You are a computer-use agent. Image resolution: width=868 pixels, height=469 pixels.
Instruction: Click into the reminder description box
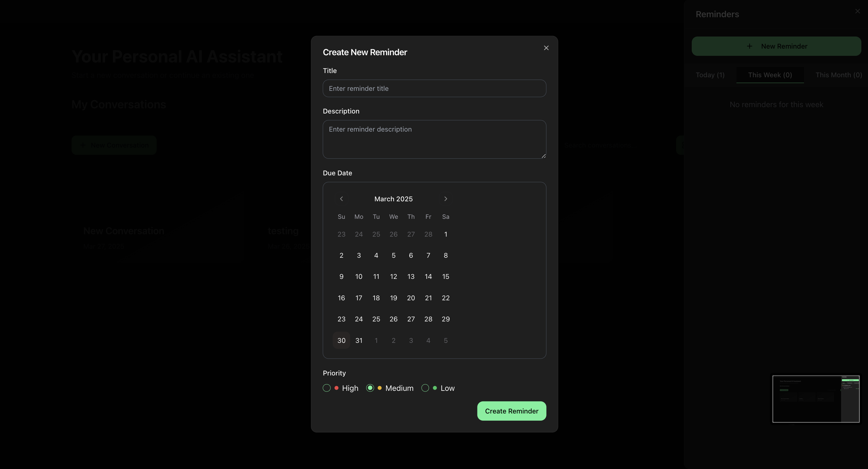[x=434, y=139]
